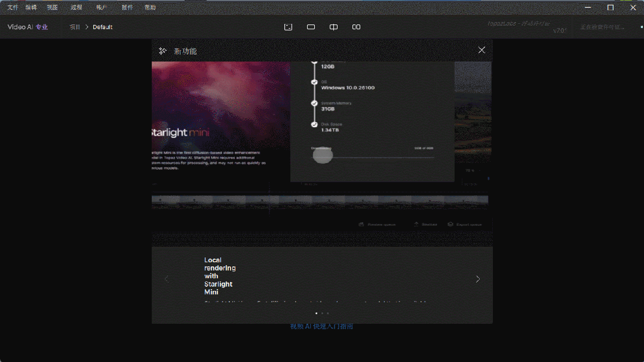Open the 帐户 menu
This screenshot has height=362, width=644.
coord(102,7)
